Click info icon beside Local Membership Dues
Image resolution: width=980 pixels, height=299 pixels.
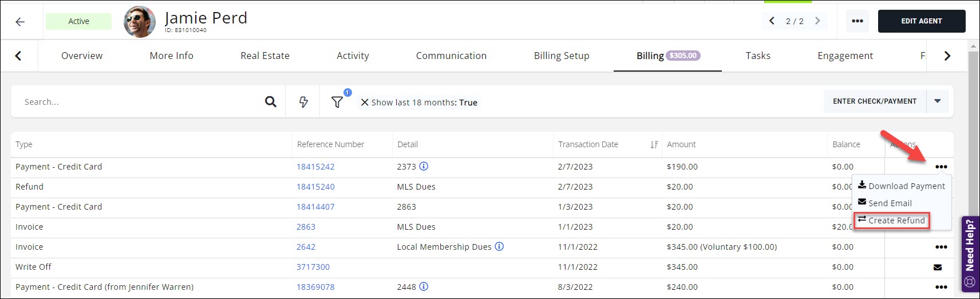pos(499,246)
